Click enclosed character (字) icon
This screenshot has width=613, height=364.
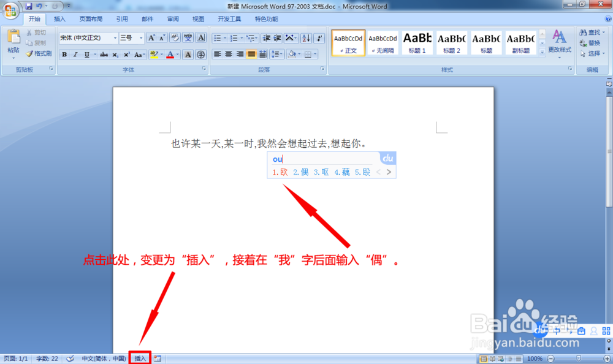(200, 55)
